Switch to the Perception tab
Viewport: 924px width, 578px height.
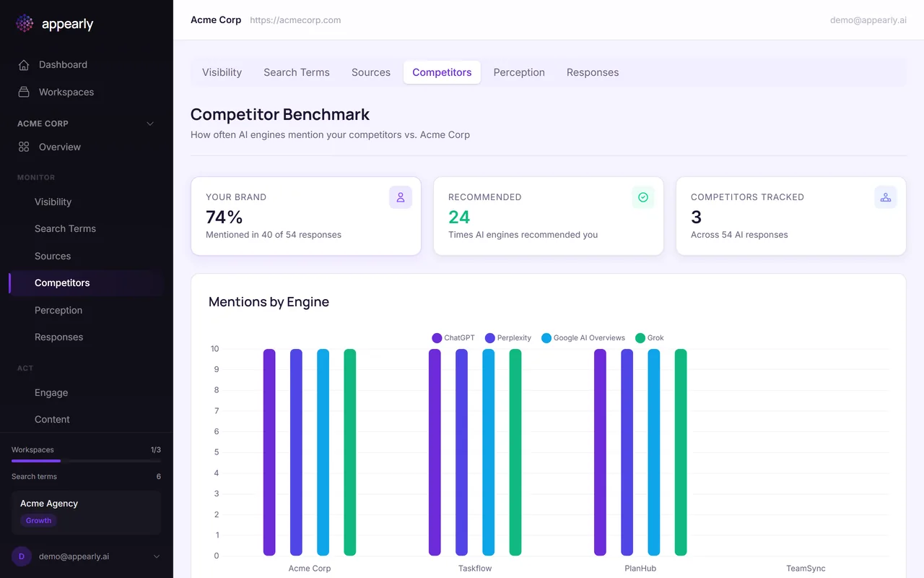(x=519, y=72)
